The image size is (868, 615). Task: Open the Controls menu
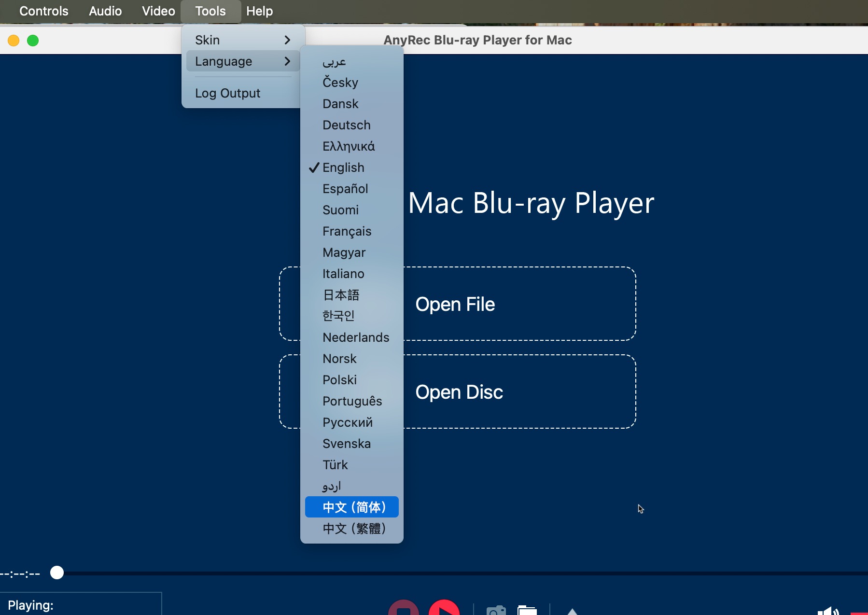44,11
